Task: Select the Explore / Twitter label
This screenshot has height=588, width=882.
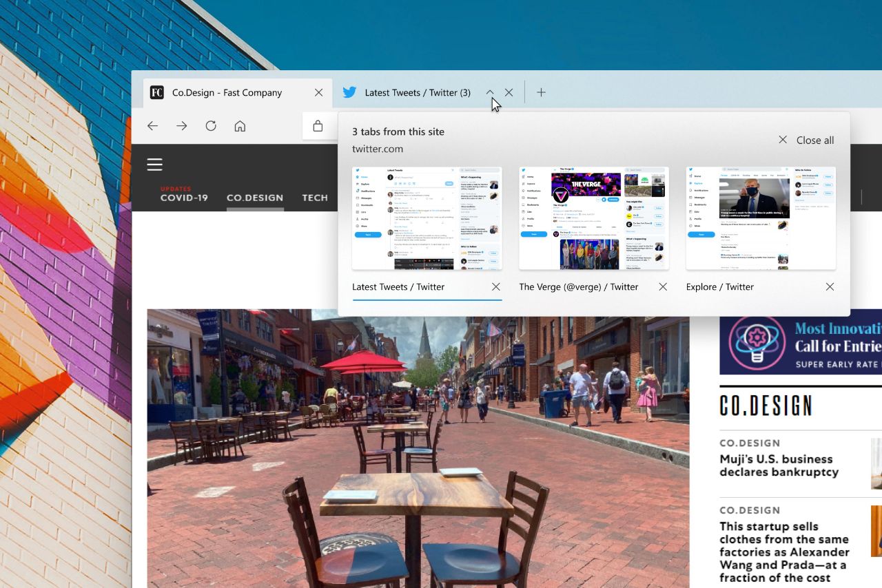Action: (x=720, y=286)
